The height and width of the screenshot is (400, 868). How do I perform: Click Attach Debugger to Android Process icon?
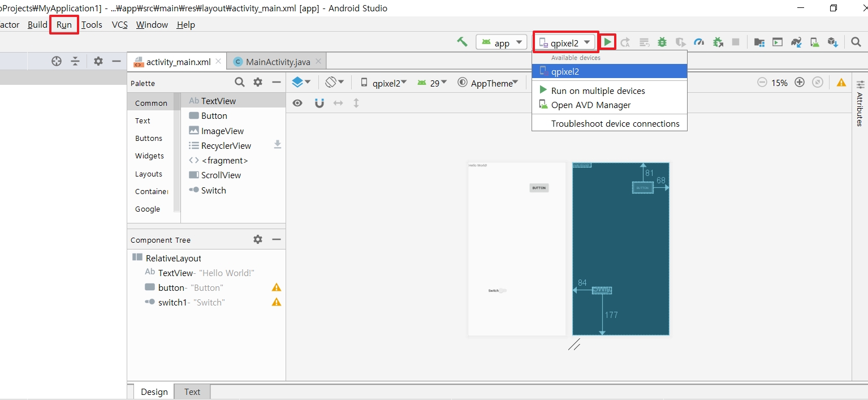718,42
